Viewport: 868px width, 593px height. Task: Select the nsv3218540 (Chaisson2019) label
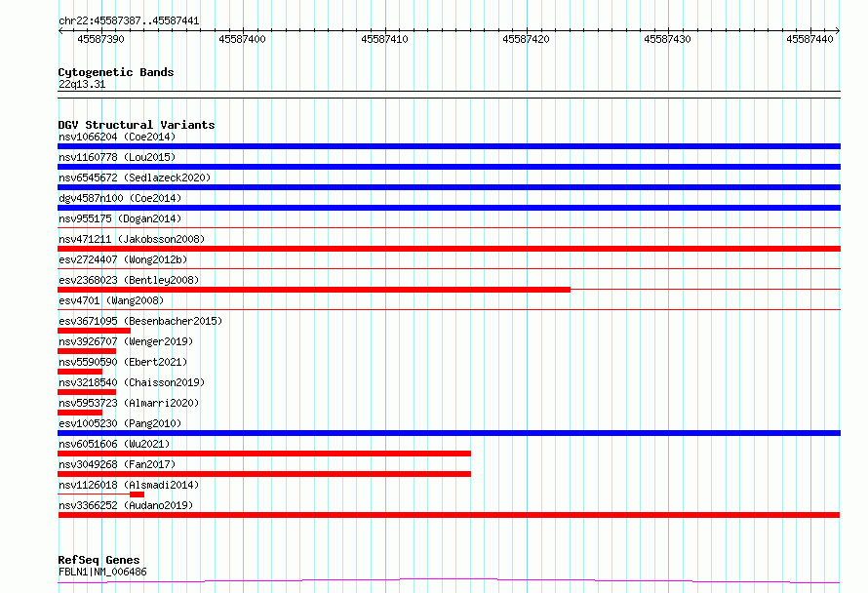(132, 382)
